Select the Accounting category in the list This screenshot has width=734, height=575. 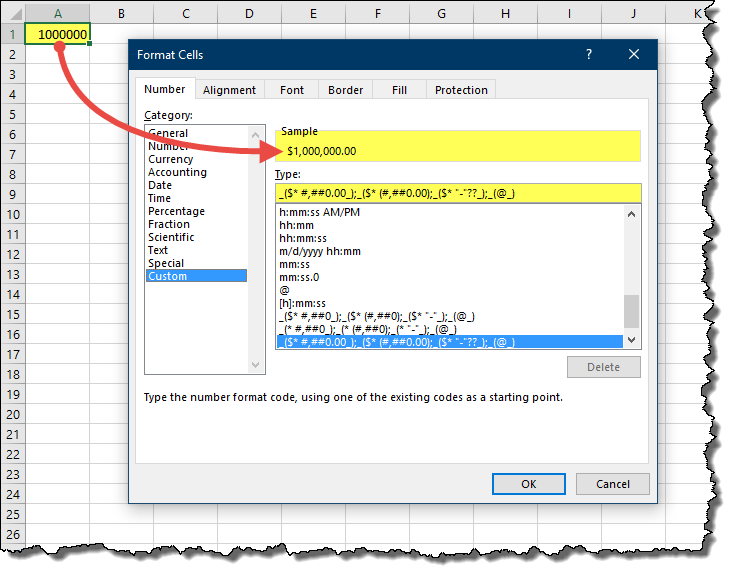click(x=177, y=172)
